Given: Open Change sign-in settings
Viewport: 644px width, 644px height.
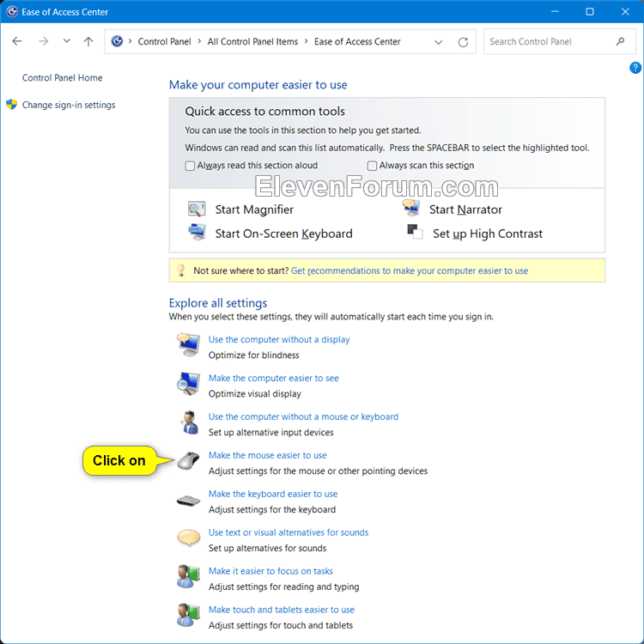Looking at the screenshot, I should pos(69,105).
